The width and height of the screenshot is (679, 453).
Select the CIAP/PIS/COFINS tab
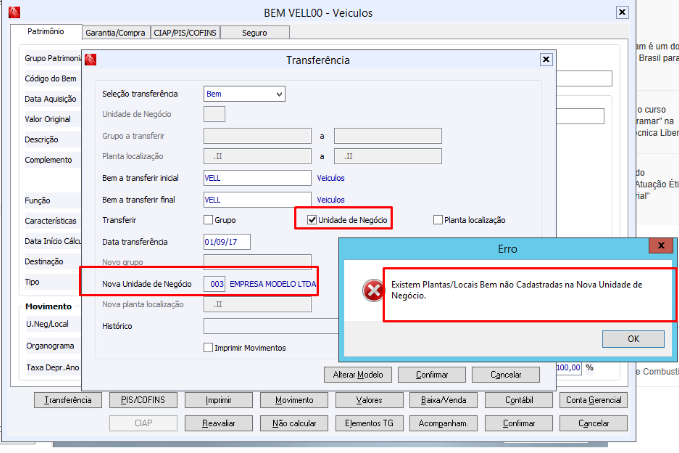185,33
